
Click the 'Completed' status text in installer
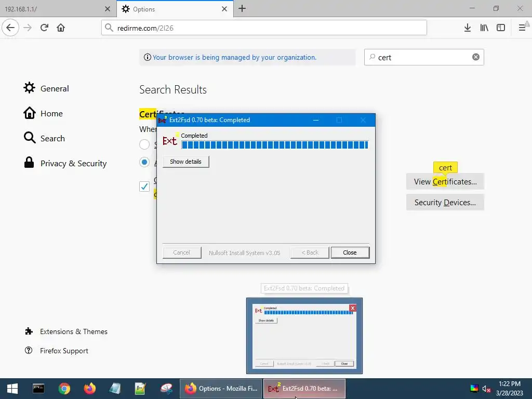pos(194,136)
